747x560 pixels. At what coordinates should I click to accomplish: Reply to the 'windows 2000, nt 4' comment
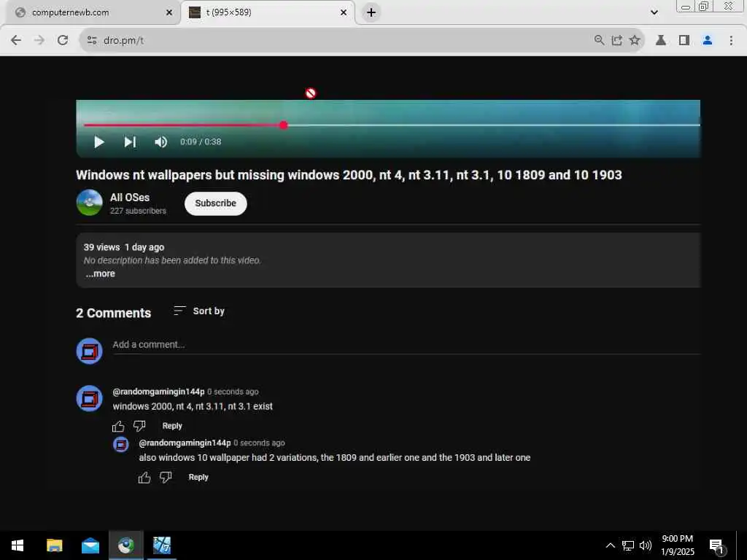[172, 426]
